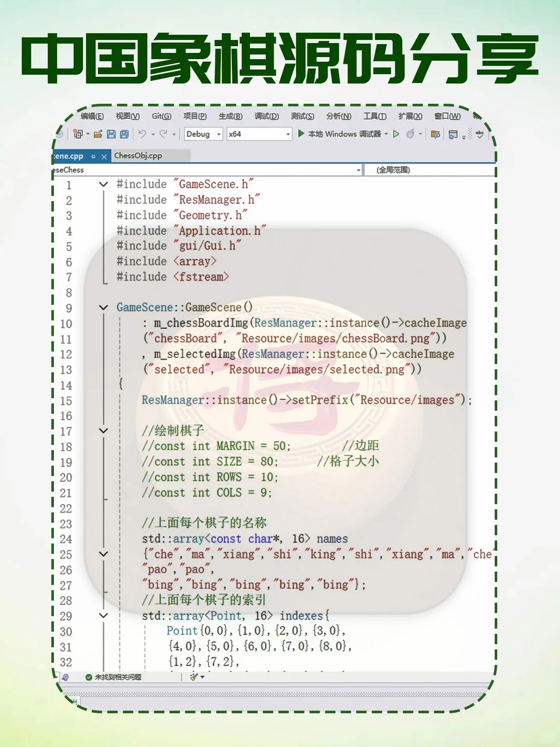Collapse the #include block at line 1
560x747 pixels.
tap(103, 184)
